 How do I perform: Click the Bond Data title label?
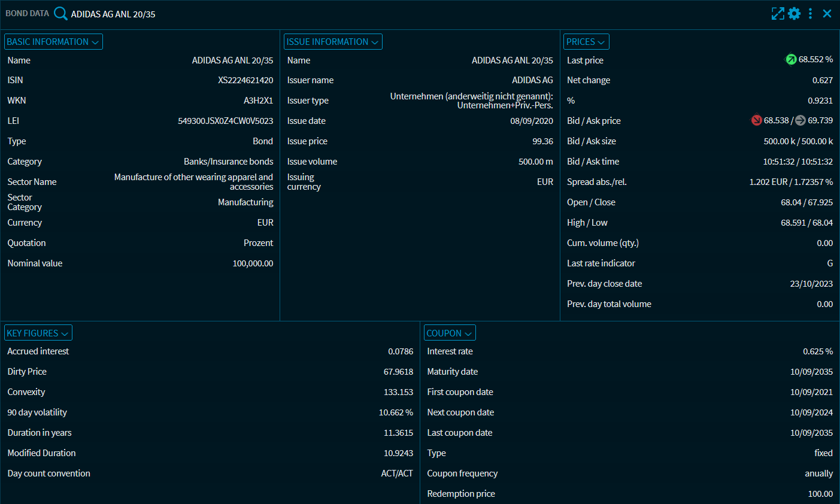(x=28, y=13)
